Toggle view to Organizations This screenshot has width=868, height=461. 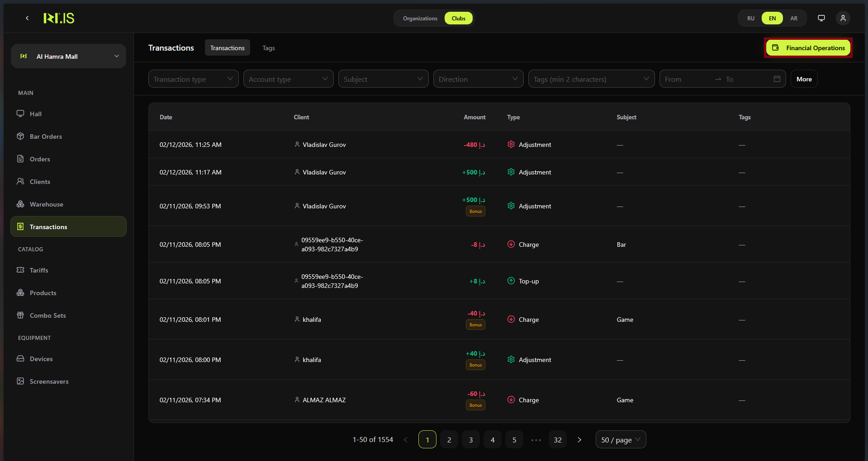click(420, 19)
